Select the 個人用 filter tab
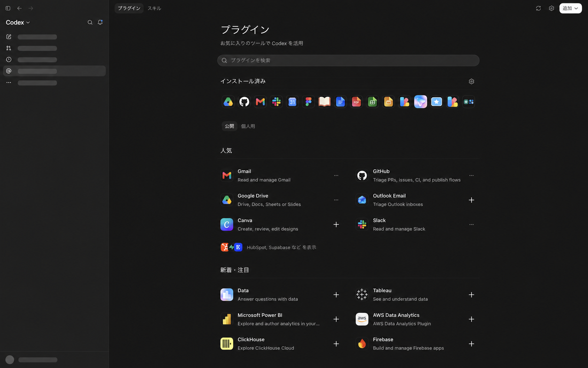This screenshot has width=588, height=368. point(248,126)
